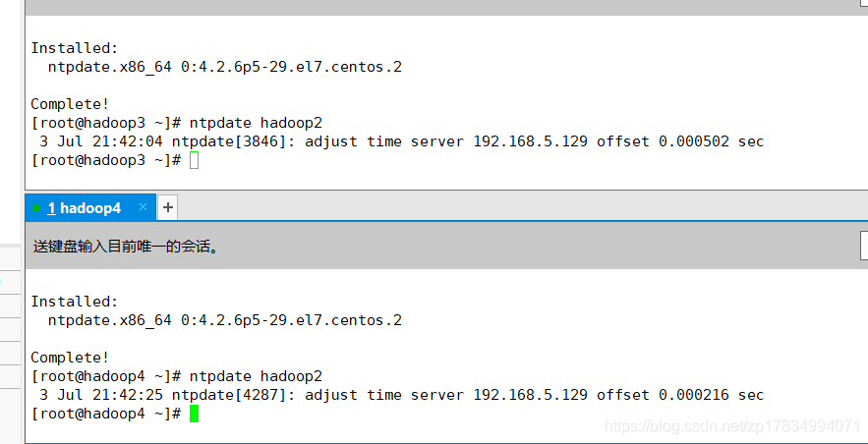Focus the hadoop4 terminal at green cursor
The image size is (868, 444).
(x=194, y=414)
